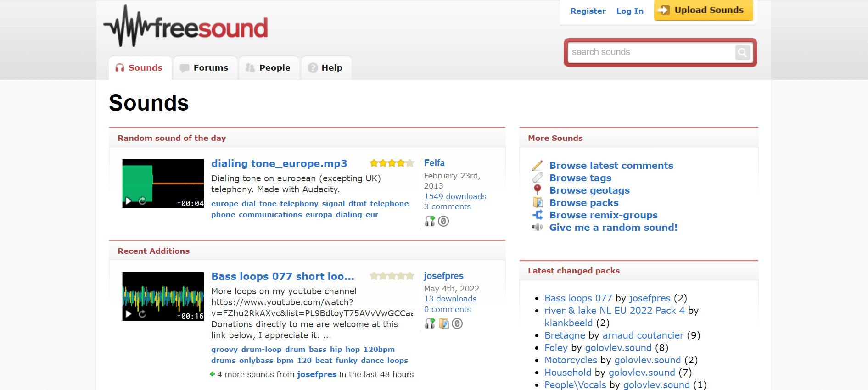Viewport: 868px width, 390px height.
Task: Click the green plus icon for more sounds
Action: point(212,374)
